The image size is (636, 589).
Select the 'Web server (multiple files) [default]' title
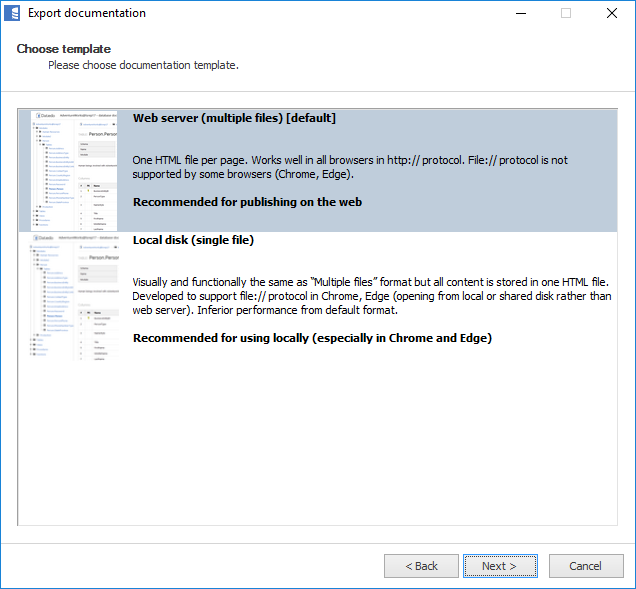tap(234, 118)
